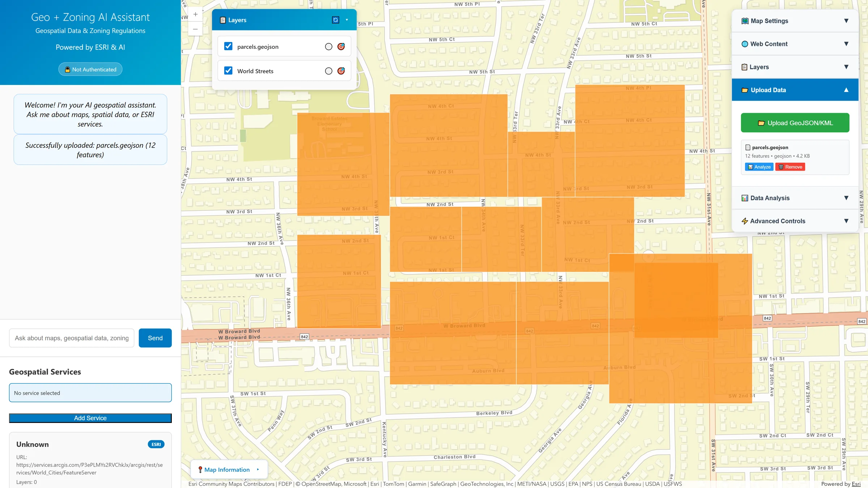Click the Send button

[x=155, y=338]
